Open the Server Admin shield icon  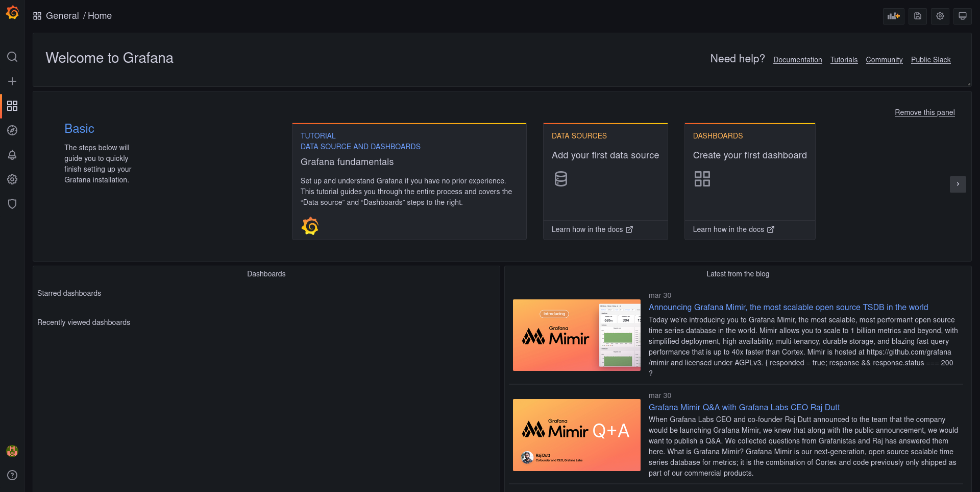click(x=12, y=204)
